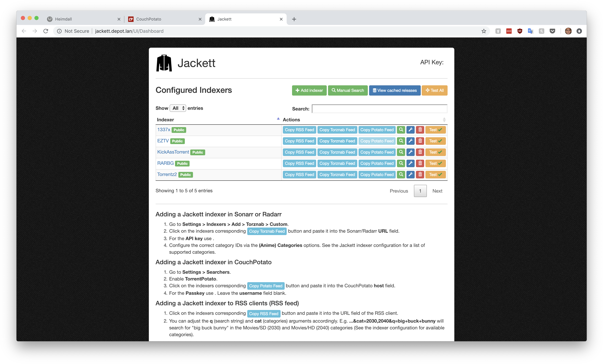
Task: Open the EZTV indexer link
Action: [x=163, y=141]
